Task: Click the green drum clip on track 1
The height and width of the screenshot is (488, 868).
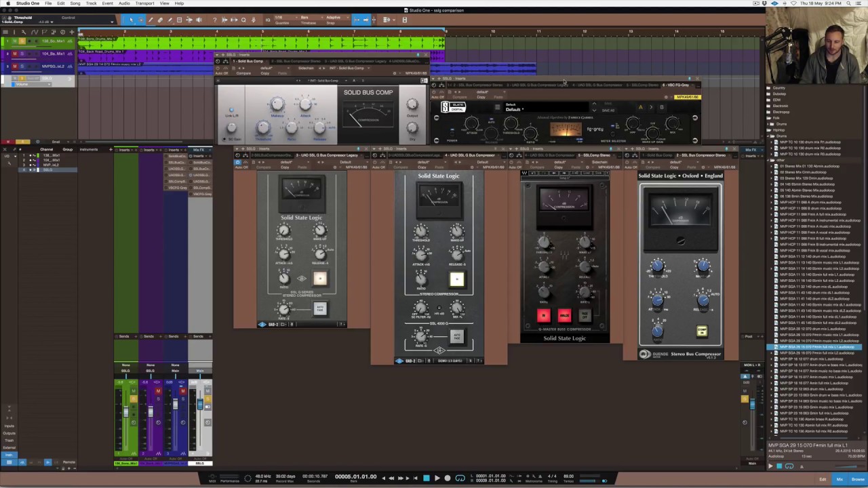Action: point(262,42)
